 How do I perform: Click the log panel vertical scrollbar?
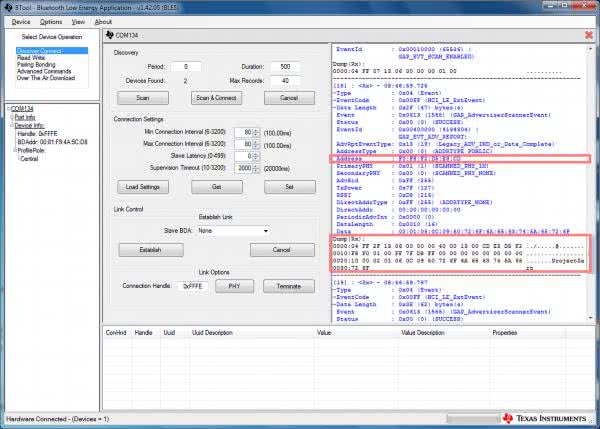click(590, 180)
